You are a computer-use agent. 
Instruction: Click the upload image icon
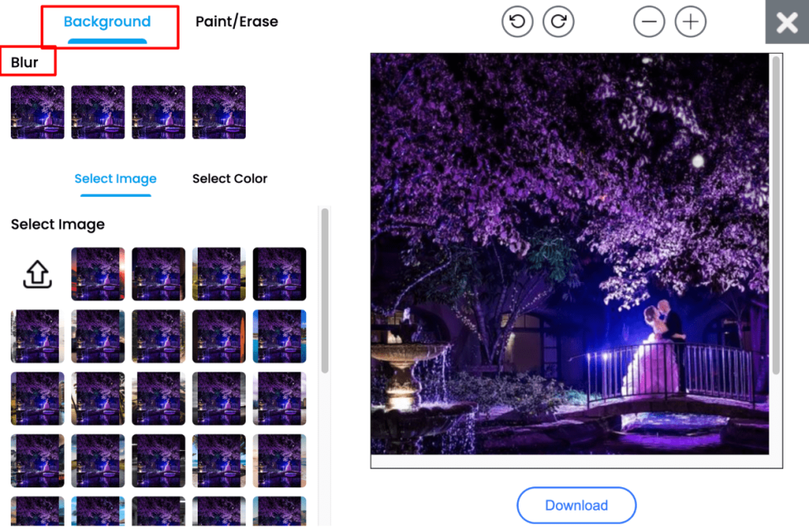point(37,275)
